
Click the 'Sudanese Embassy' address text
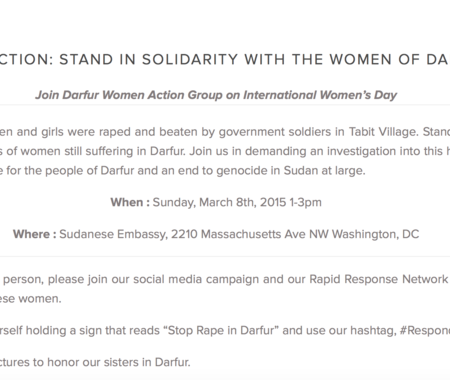113,235
